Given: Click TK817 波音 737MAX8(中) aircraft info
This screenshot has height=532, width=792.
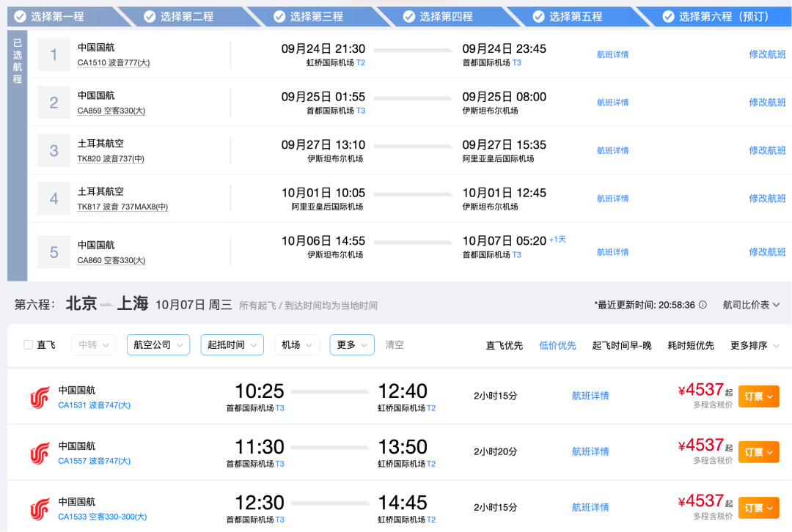Looking at the screenshot, I should pos(122,207).
